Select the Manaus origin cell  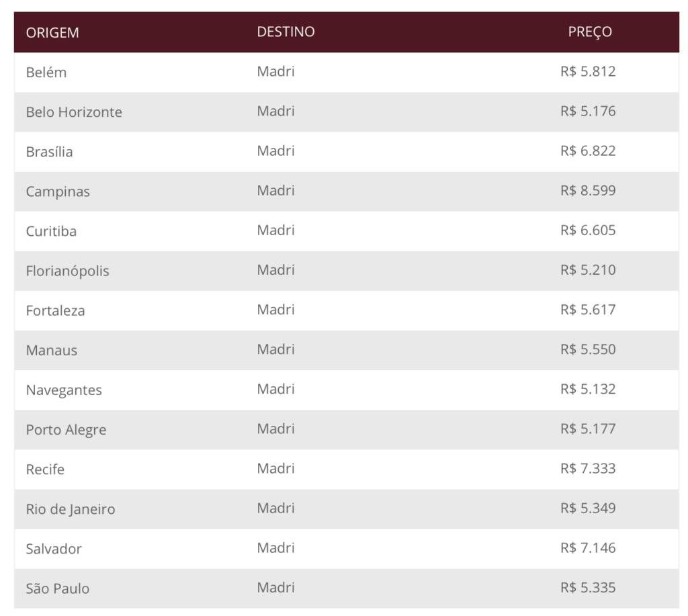(x=51, y=350)
